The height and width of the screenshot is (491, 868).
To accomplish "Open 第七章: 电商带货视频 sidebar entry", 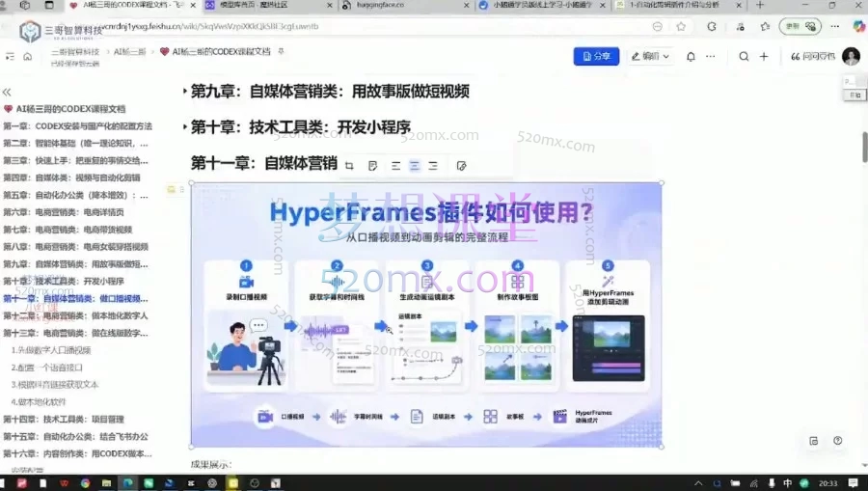I will 68,230.
